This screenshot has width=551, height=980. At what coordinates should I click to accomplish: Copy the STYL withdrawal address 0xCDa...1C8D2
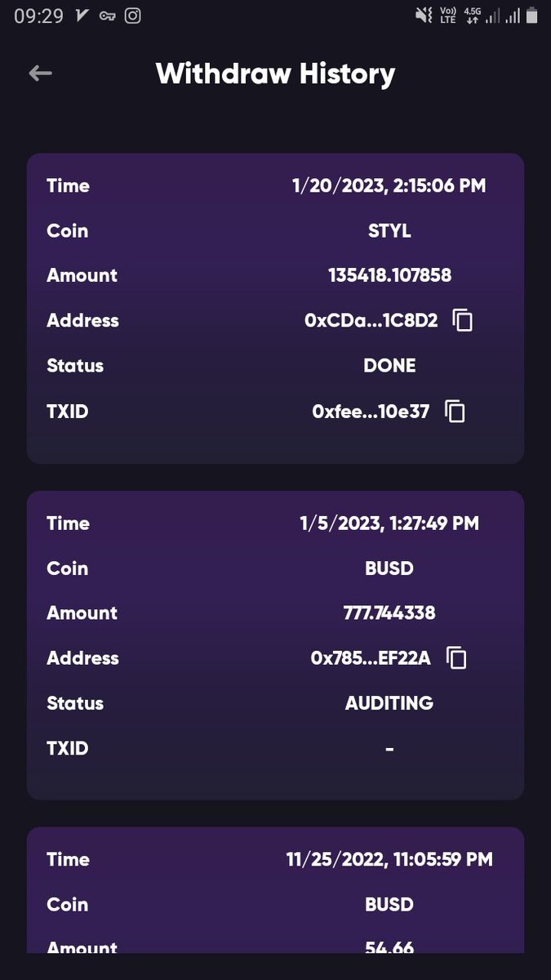click(x=463, y=320)
